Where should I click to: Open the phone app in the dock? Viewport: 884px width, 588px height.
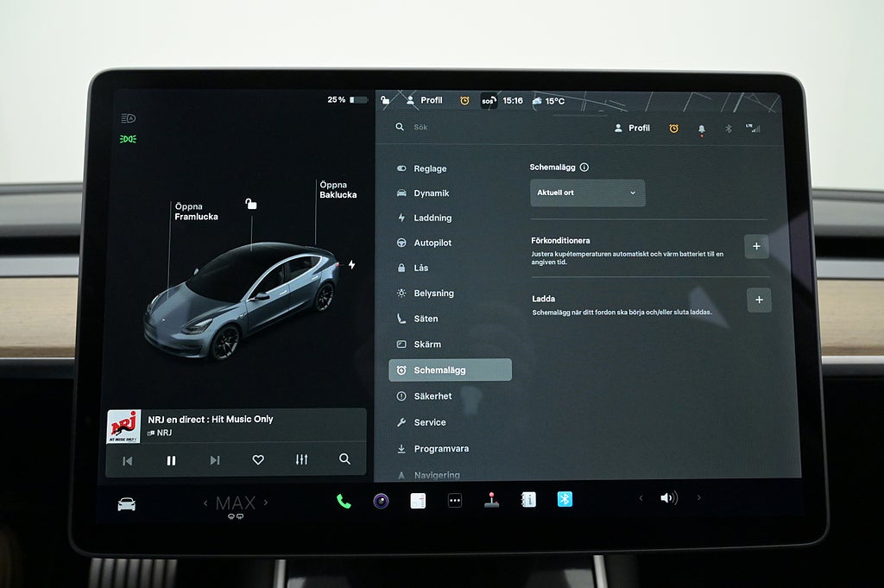point(344,501)
